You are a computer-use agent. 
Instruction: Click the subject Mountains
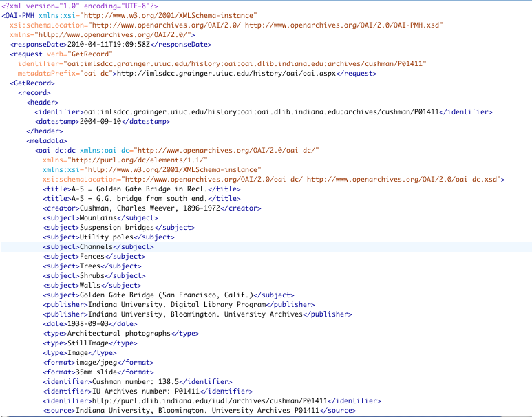click(x=100, y=218)
